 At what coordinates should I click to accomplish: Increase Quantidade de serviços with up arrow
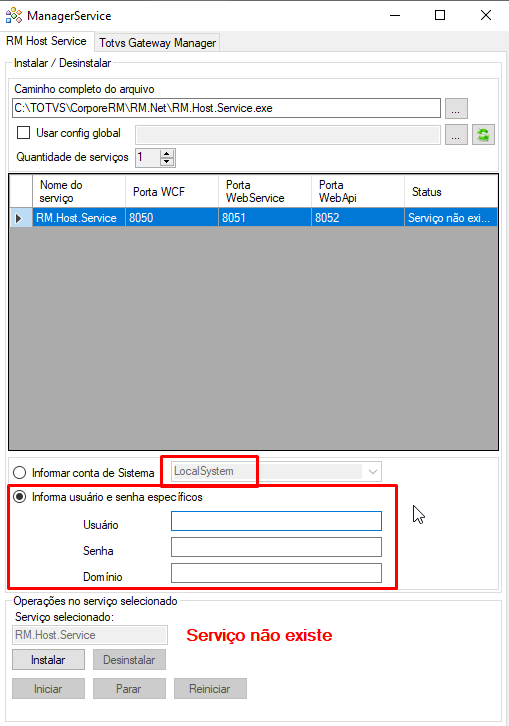[167, 153]
